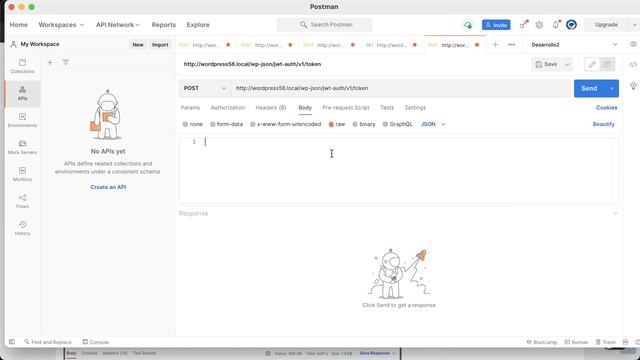
Task: Switch to the Params tab
Action: 190,108
